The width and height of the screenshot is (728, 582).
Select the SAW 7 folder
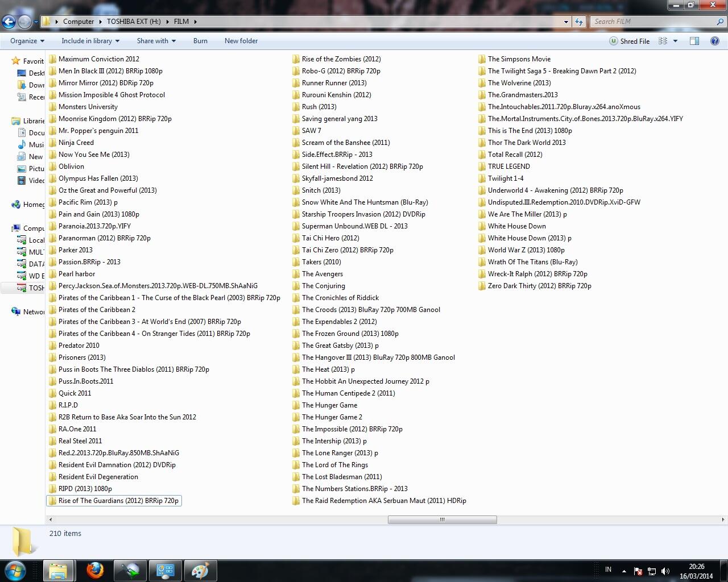point(307,131)
